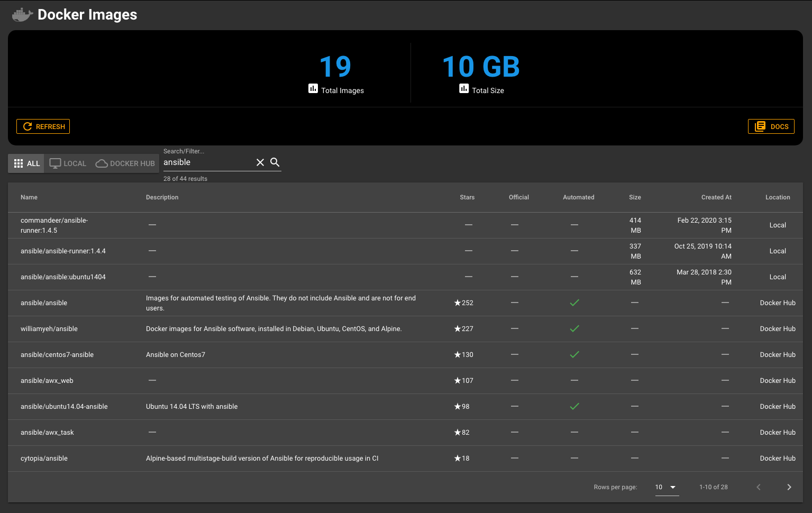Click the star icon for williamyeh/ansible

pyautogui.click(x=458, y=329)
